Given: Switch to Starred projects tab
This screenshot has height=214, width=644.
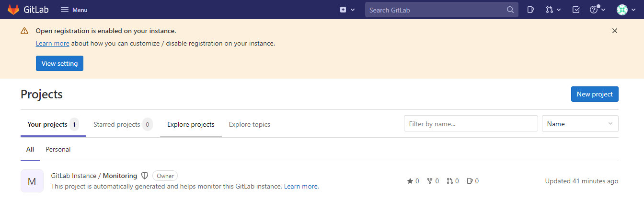Looking at the screenshot, I should coord(123,125).
